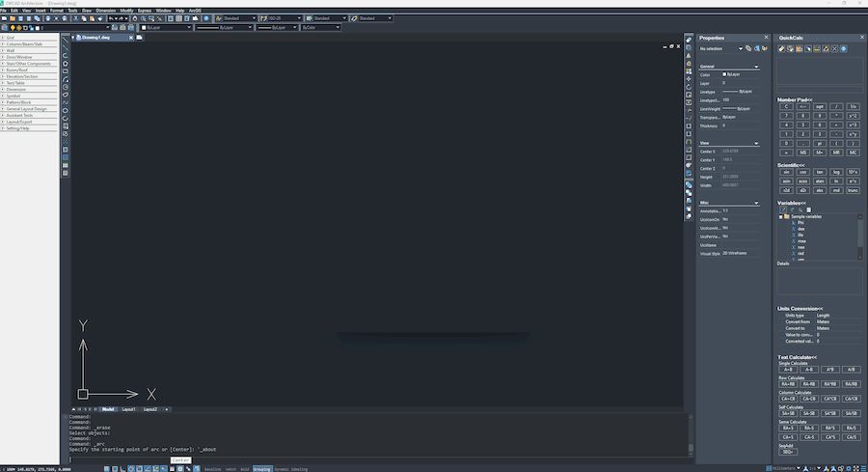
Task: Open the Modify menu
Action: pos(126,11)
